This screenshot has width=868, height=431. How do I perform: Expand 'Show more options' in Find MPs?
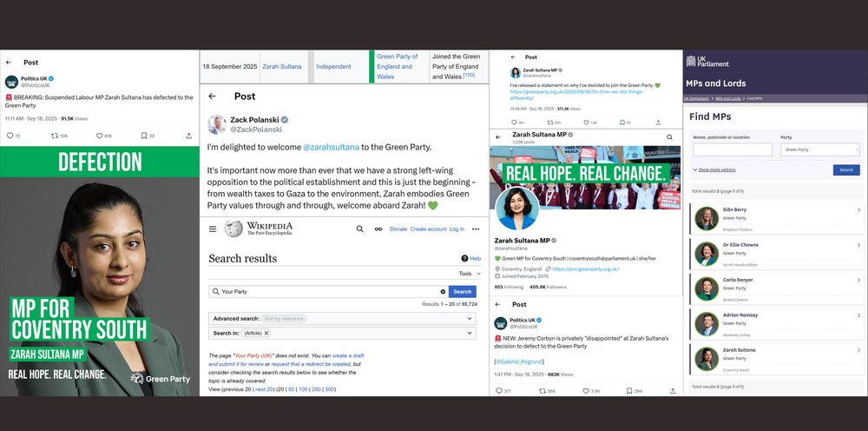pos(714,169)
